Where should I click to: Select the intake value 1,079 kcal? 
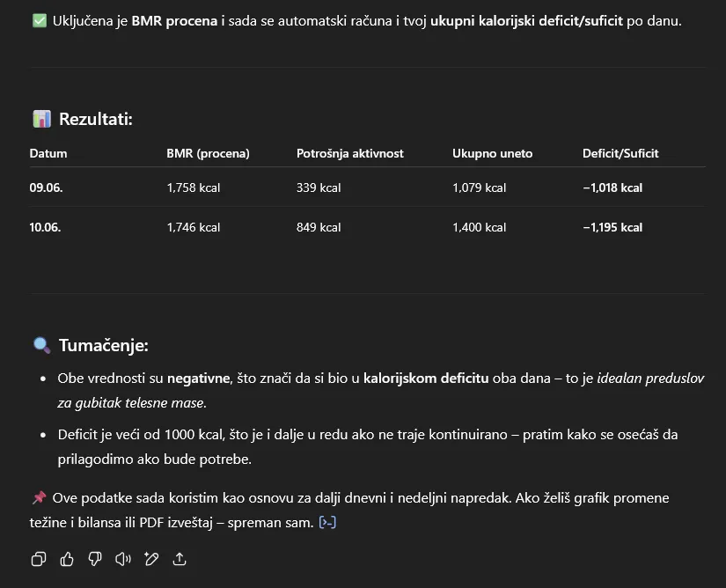pos(480,188)
